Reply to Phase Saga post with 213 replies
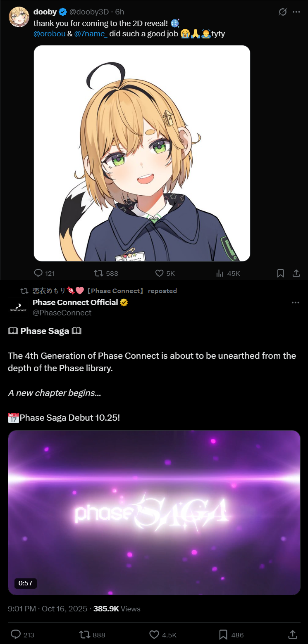This screenshot has width=308, height=644. pos(16,635)
